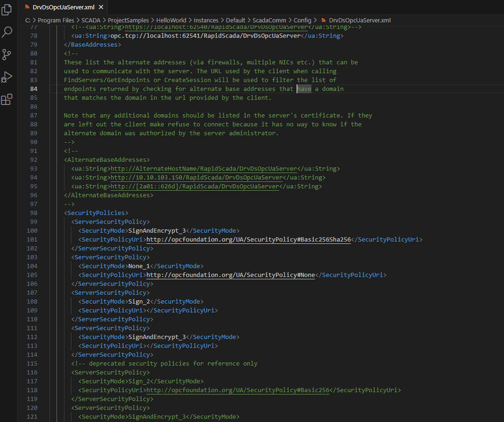Open the ScadaComm breadcrumb segment
504x422 pixels.
(x=269, y=20)
